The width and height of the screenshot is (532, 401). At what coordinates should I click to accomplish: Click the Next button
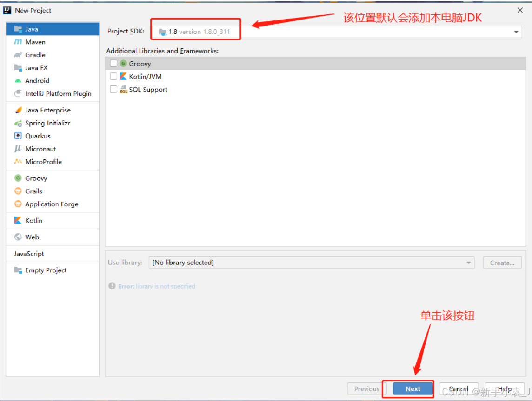[413, 389]
